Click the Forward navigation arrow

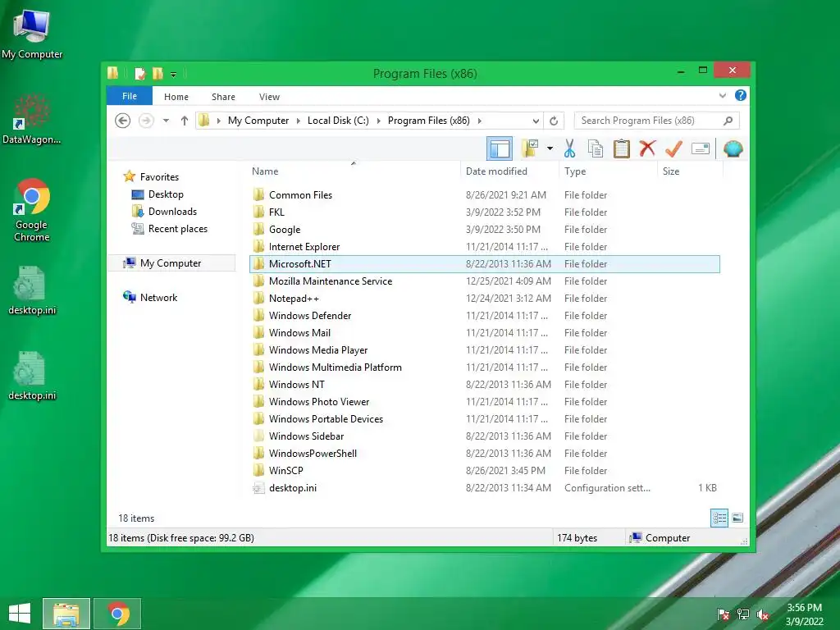pos(146,121)
